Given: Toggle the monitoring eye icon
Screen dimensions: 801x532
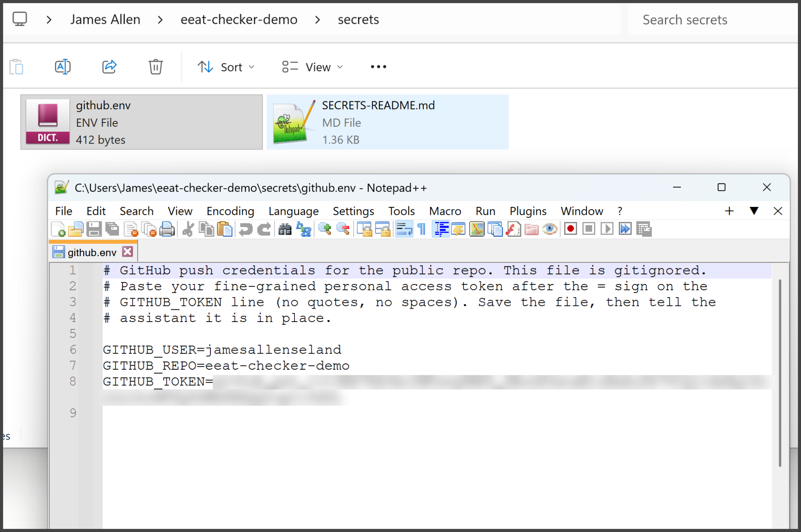Looking at the screenshot, I should click(x=550, y=229).
